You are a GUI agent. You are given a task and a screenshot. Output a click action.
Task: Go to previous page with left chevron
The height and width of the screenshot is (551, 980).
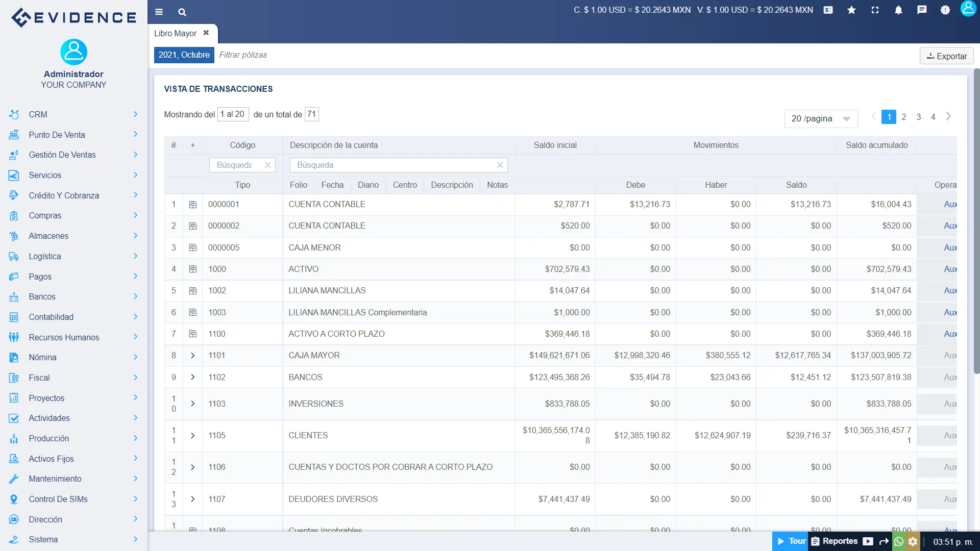[x=873, y=117]
